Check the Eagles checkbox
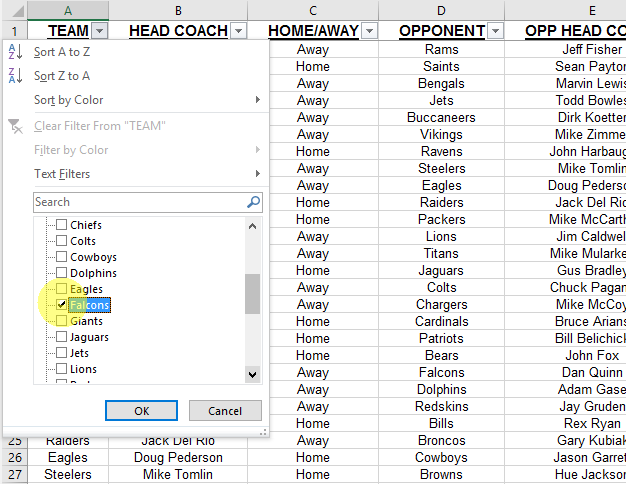 pos(61,289)
